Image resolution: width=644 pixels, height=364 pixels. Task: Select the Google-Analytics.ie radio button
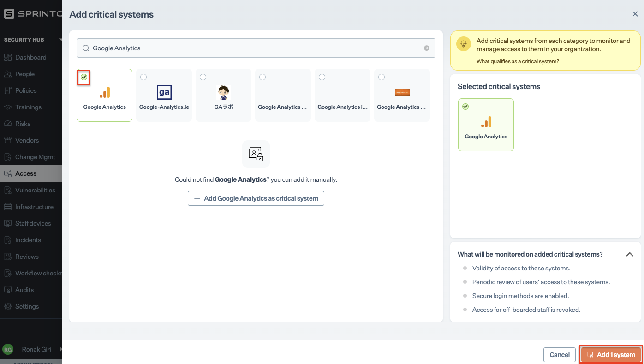coord(143,77)
